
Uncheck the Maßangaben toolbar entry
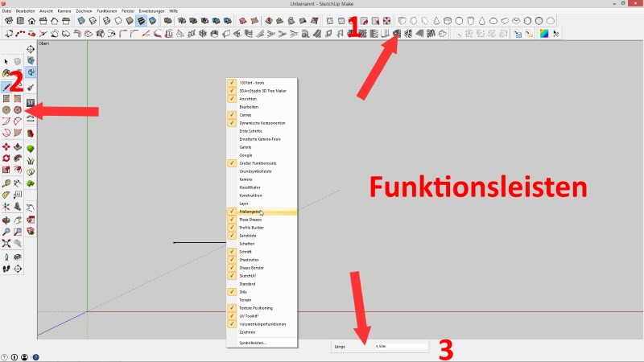click(x=250, y=212)
